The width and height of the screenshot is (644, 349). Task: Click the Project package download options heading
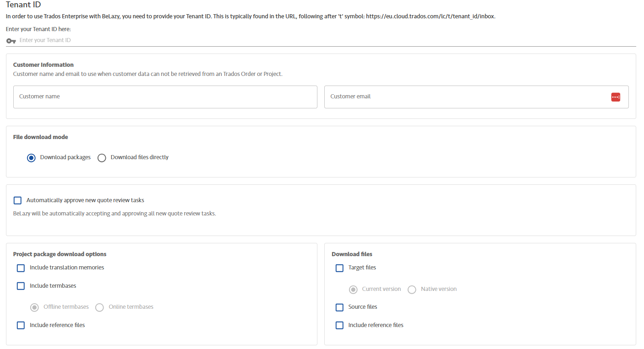pyautogui.click(x=60, y=254)
